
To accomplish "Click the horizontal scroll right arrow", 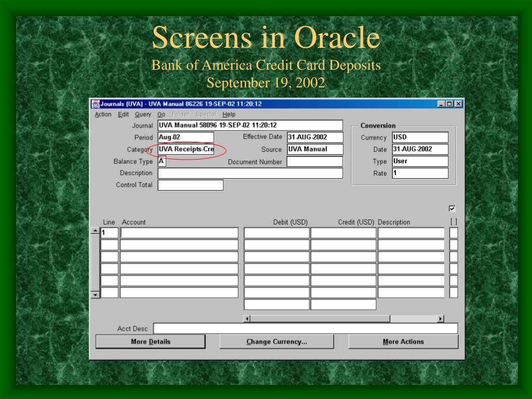I will coord(441,318).
